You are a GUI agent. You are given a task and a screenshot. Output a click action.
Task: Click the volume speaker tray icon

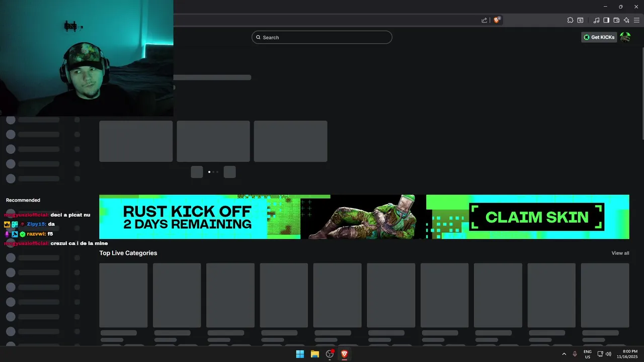[609, 354]
